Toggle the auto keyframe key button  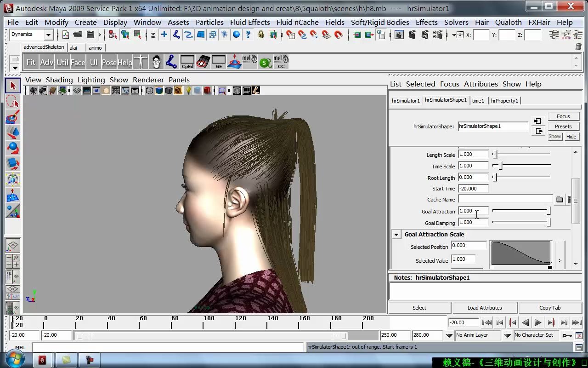tap(567, 335)
